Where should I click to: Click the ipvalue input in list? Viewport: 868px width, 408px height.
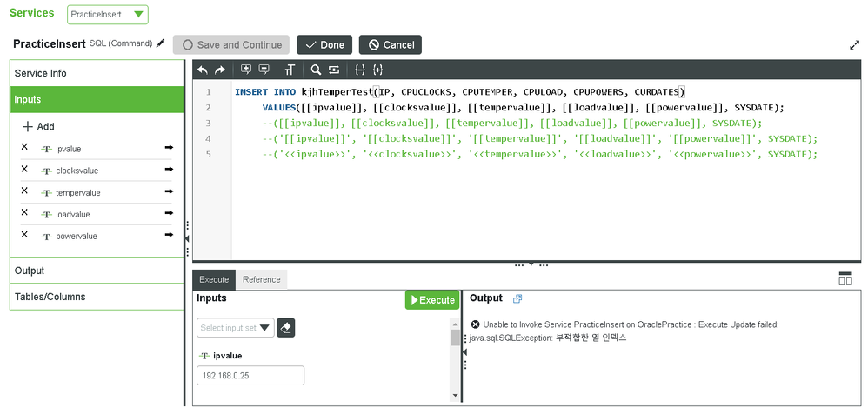pos(69,149)
